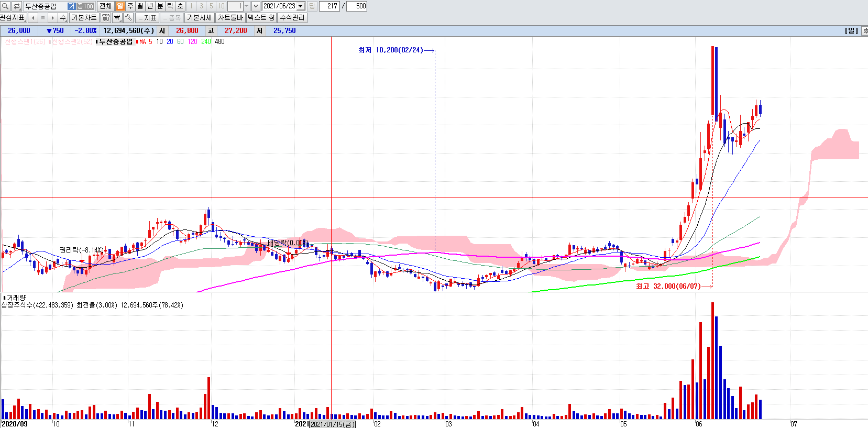Switch to 년 (yearly) chart period
This screenshot has height=428, width=868.
[x=150, y=6]
